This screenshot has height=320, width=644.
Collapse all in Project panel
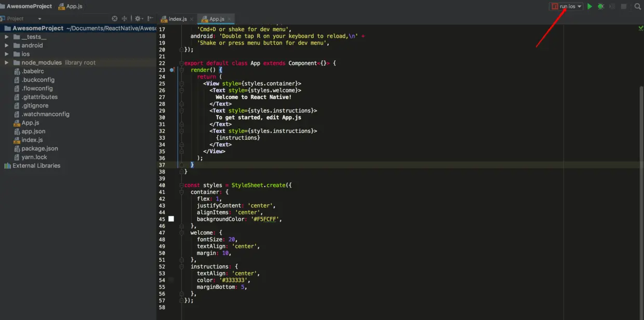click(125, 18)
